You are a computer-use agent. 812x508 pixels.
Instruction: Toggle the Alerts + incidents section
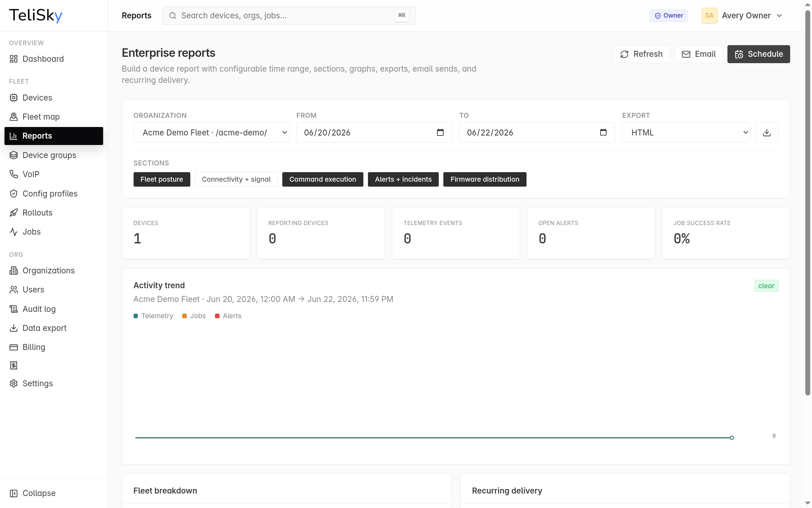click(403, 179)
